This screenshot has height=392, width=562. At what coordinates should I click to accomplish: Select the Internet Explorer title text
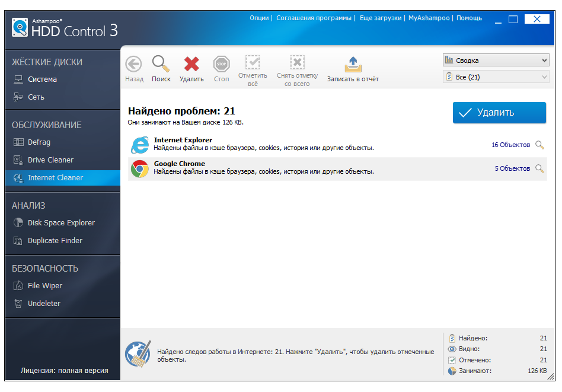[183, 140]
